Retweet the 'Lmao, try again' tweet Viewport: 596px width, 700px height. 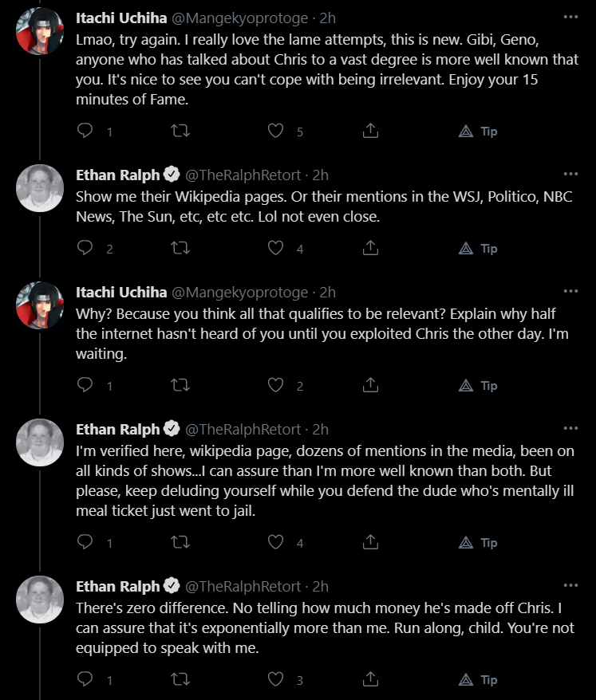[x=180, y=131]
